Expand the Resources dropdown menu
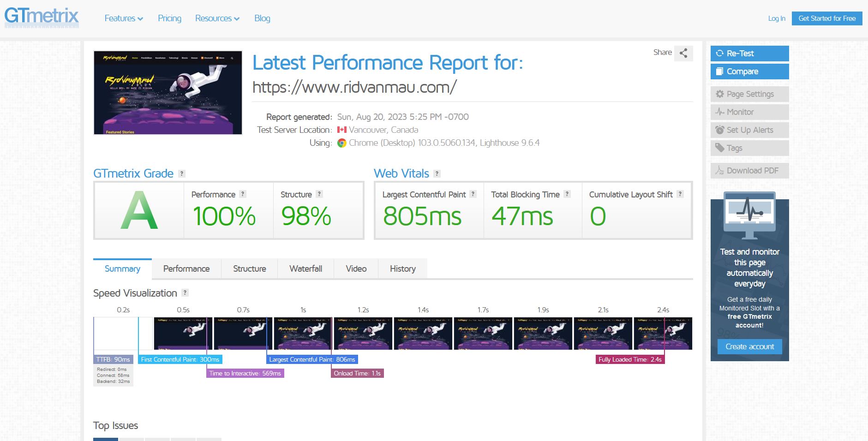Viewport: 868px width, 441px height. [217, 18]
